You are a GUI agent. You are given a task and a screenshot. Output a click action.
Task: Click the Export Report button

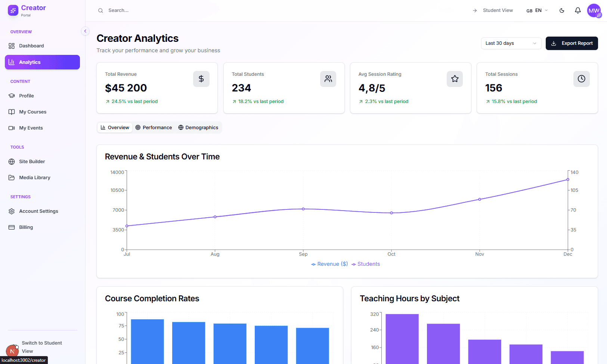[572, 43]
